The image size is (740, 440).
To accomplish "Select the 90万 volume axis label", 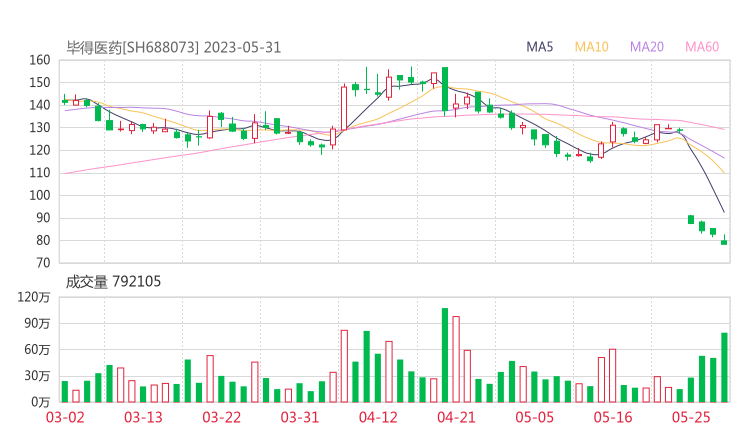I will (37, 323).
